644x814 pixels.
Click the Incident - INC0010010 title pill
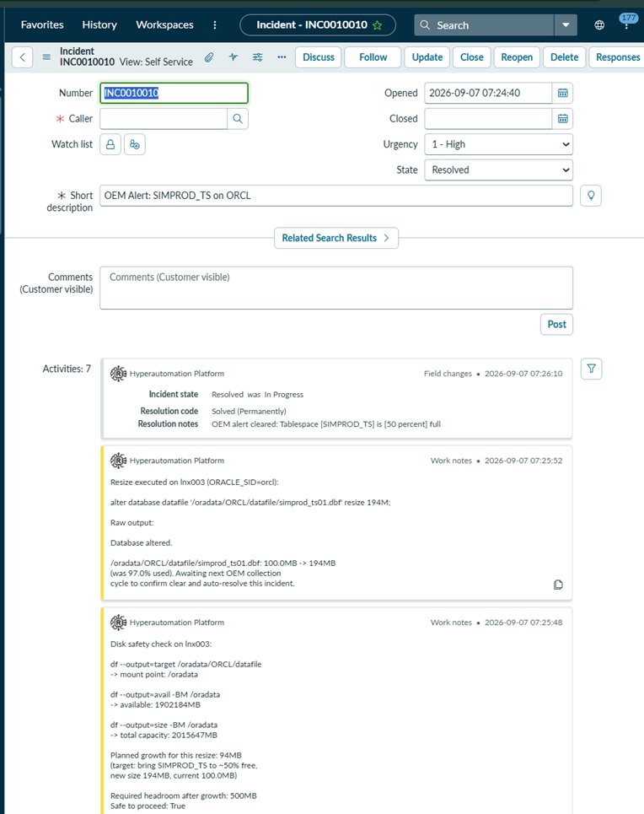pos(318,25)
